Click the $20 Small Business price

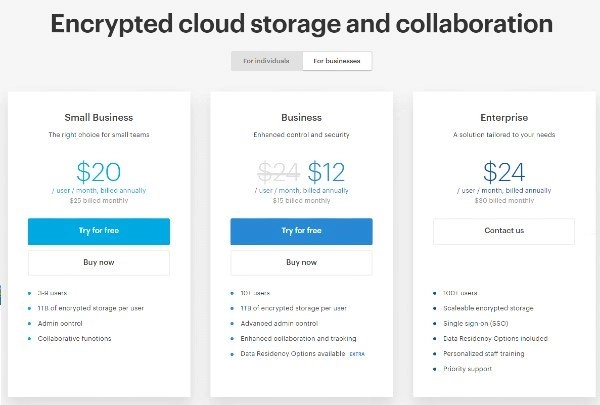99,172
